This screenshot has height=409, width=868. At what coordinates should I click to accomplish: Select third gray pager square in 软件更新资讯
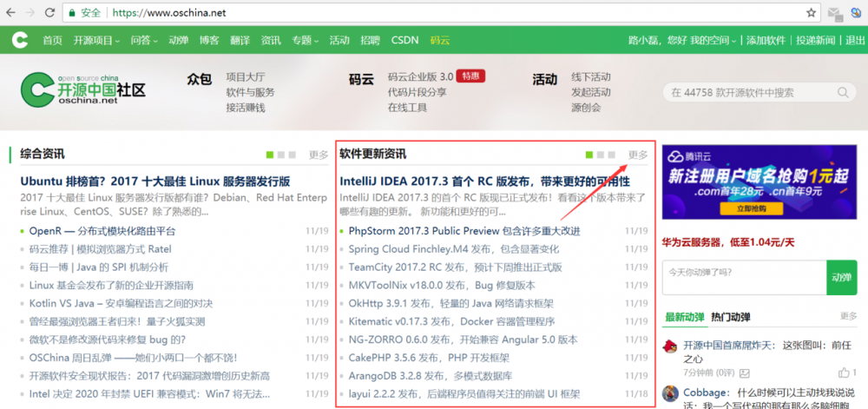(612, 155)
